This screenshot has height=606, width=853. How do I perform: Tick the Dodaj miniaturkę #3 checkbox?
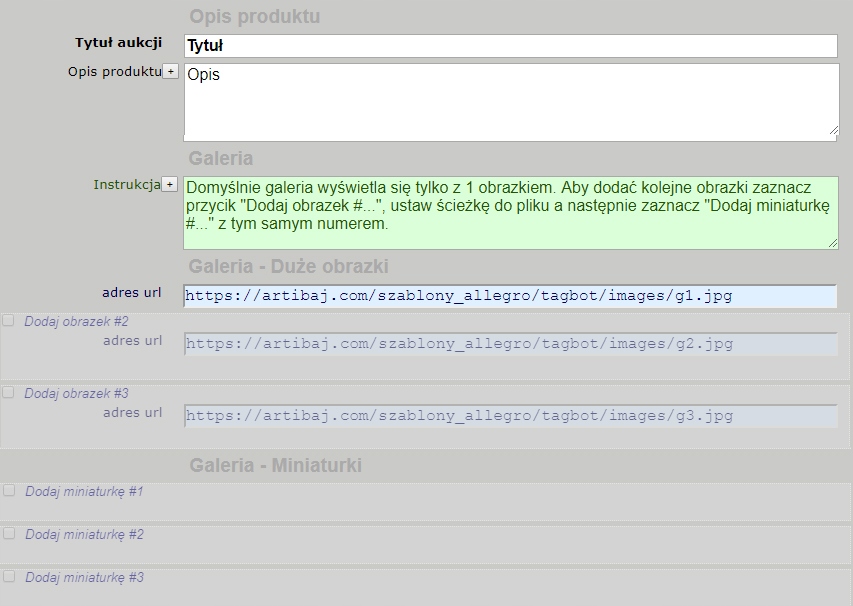pos(9,577)
